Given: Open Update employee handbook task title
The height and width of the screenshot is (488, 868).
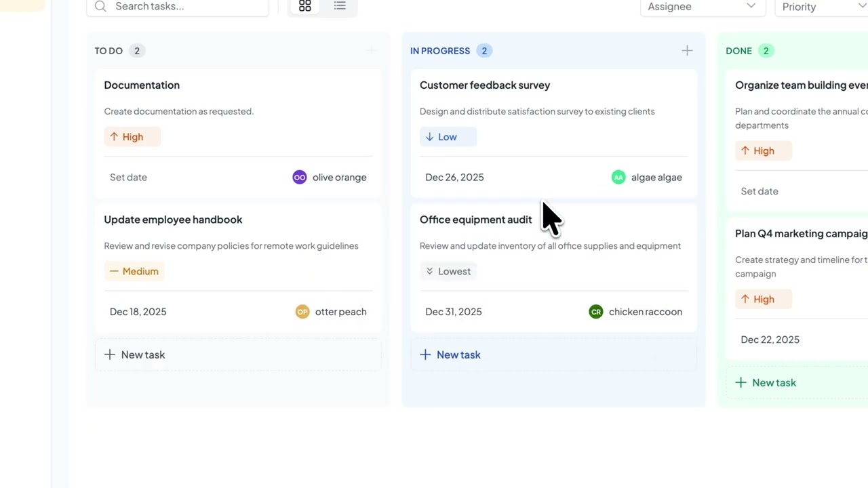Looking at the screenshot, I should tap(173, 220).
